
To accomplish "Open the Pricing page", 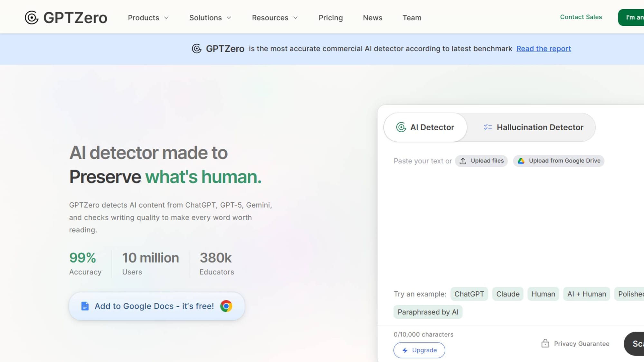I will tap(331, 18).
